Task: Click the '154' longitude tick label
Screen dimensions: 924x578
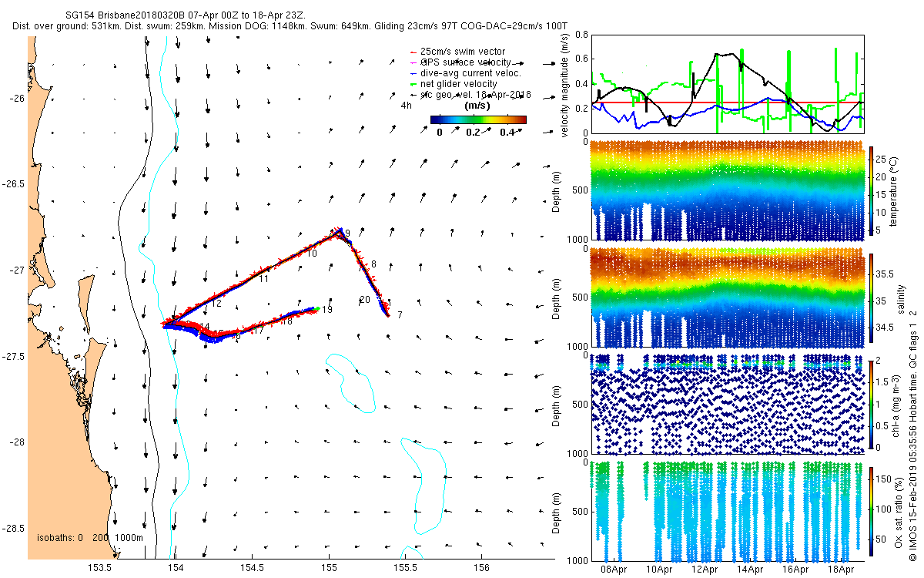Action: (176, 567)
